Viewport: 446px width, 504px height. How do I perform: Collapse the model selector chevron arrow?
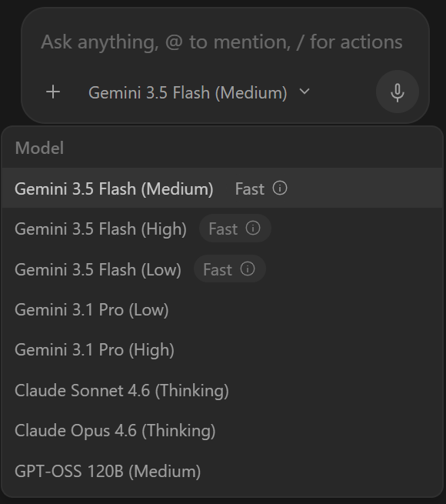[305, 92]
